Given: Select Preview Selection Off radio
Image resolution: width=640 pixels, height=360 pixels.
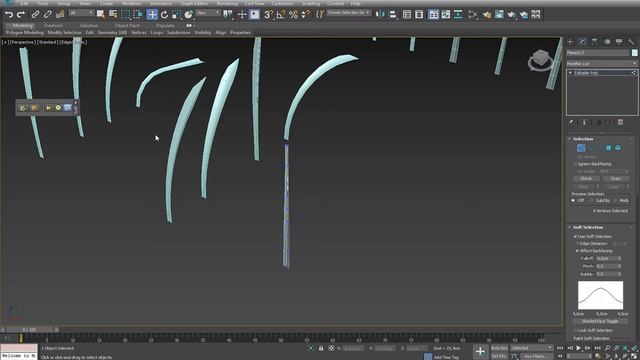Looking at the screenshot, I should coord(573,201).
